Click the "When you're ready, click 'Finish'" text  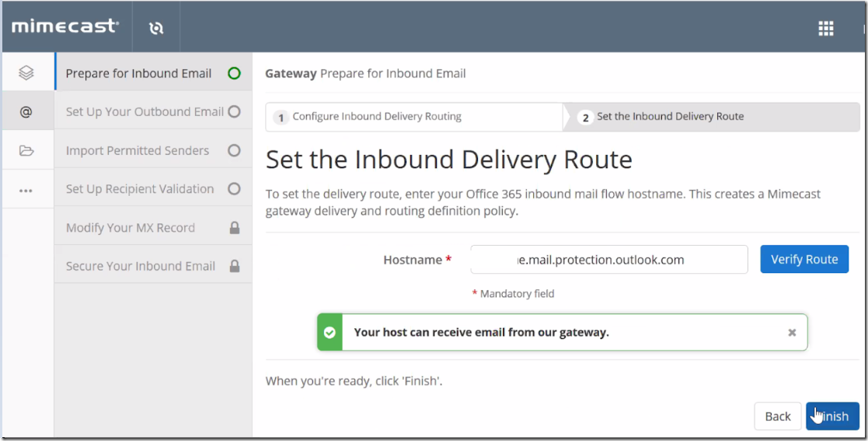click(354, 381)
